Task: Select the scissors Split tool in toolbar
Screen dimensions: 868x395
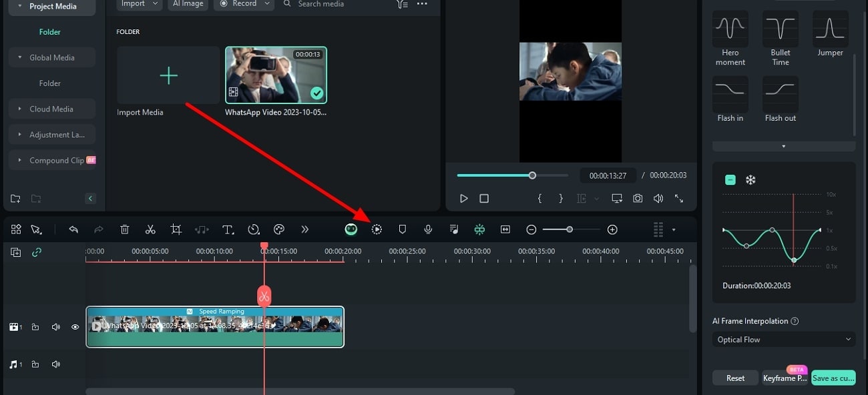Action: [150, 230]
